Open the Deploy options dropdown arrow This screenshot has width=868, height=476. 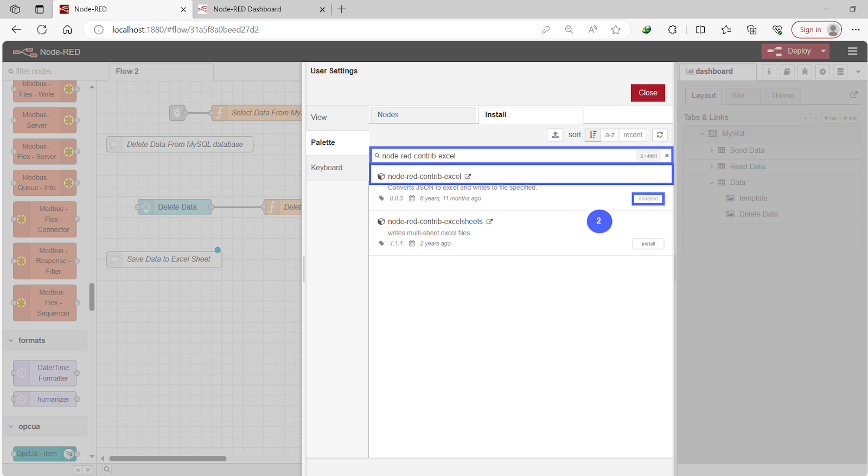(824, 51)
